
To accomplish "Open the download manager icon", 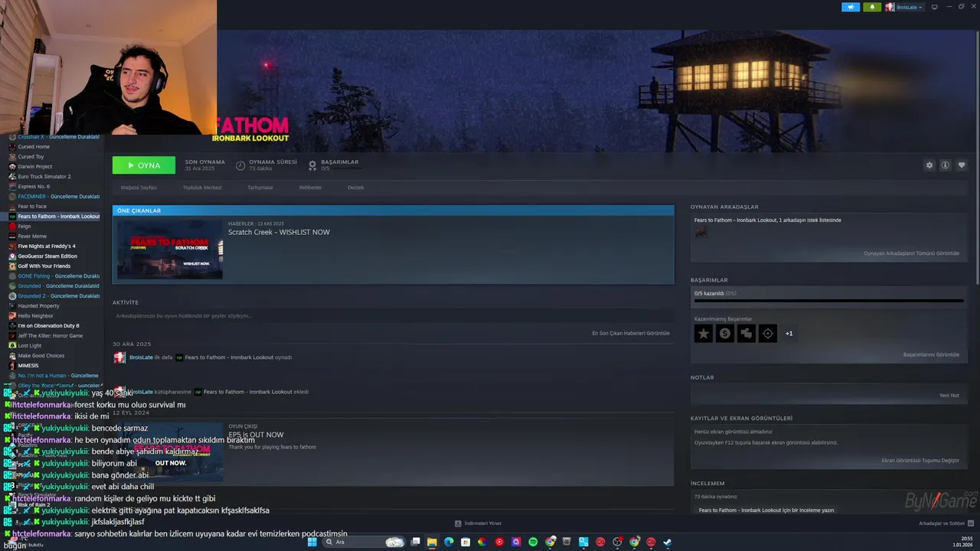I will (458, 523).
